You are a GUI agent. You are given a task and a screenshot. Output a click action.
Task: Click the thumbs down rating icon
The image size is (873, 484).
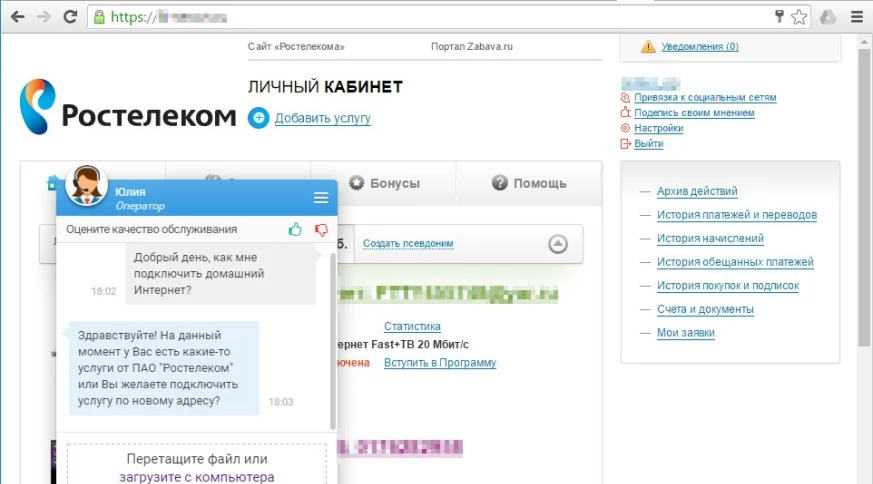pos(321,229)
